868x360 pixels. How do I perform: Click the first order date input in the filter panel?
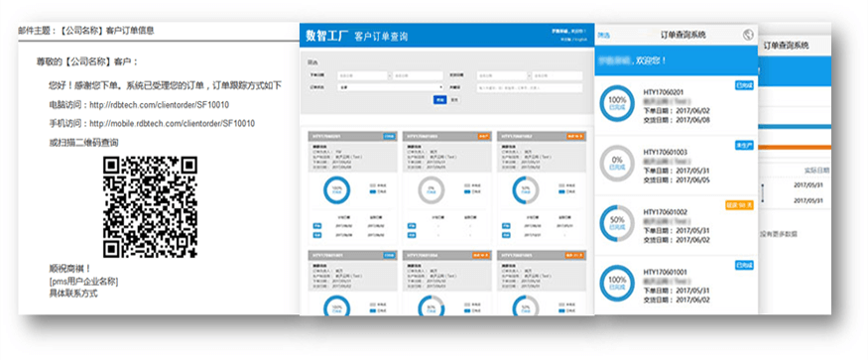pyautogui.click(x=362, y=76)
